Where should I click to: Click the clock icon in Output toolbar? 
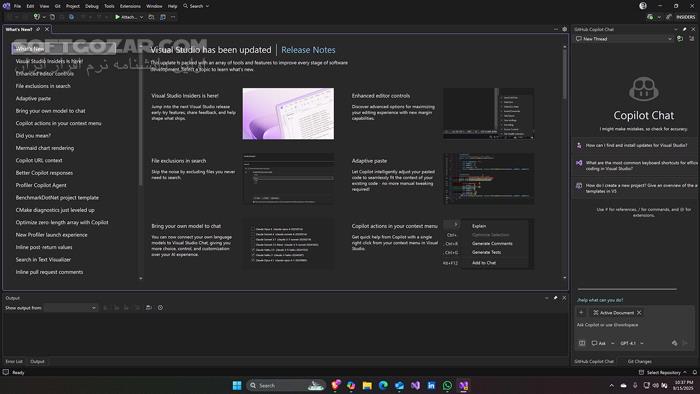click(160, 308)
